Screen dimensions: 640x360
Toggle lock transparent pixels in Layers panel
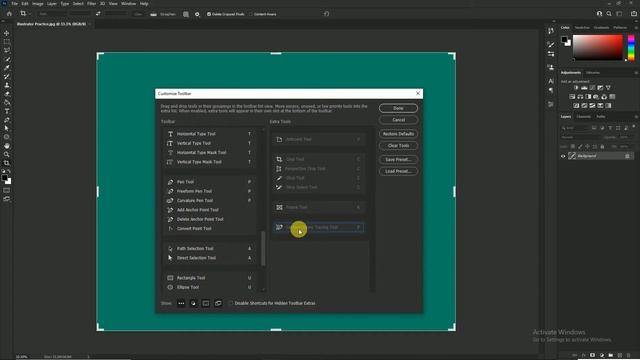coord(573,147)
